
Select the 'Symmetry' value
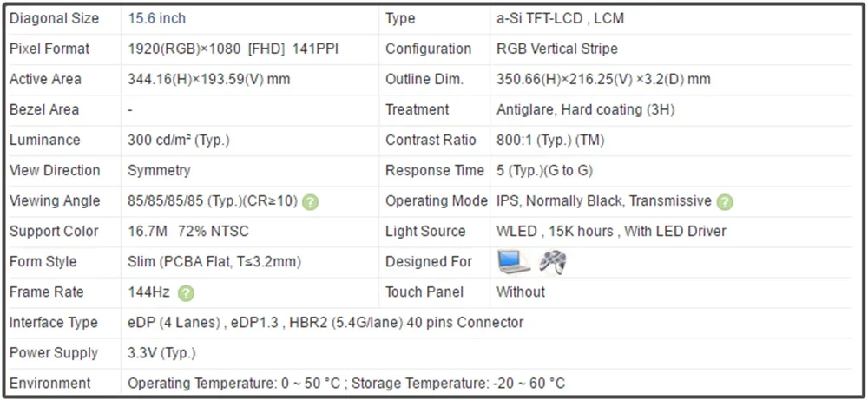(x=159, y=170)
